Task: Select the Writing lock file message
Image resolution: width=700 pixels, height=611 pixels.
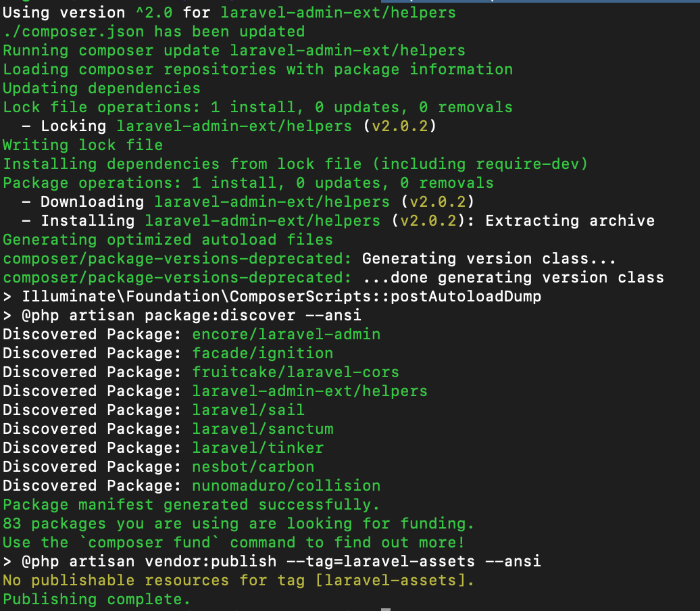Action: pos(82,145)
